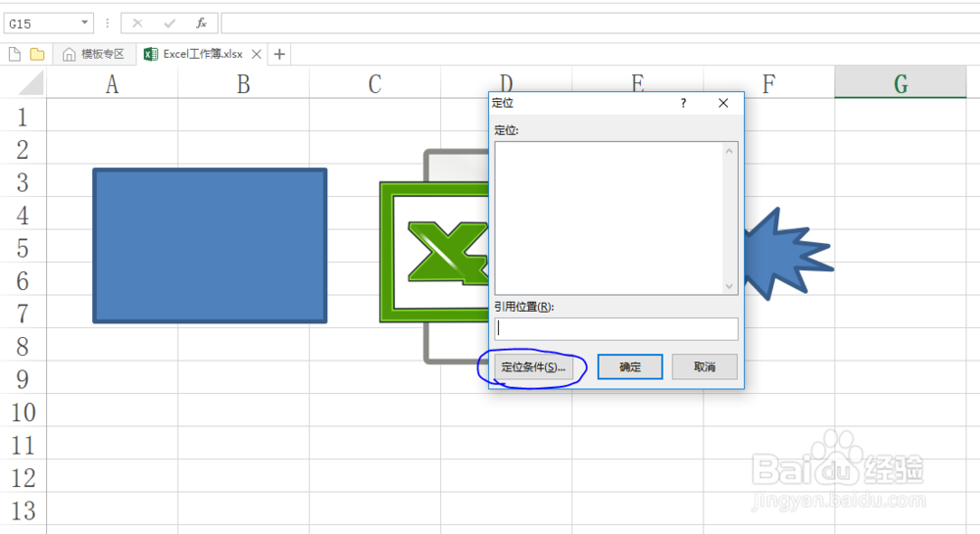Select row 13 header
The height and width of the screenshot is (534, 980).
click(23, 510)
